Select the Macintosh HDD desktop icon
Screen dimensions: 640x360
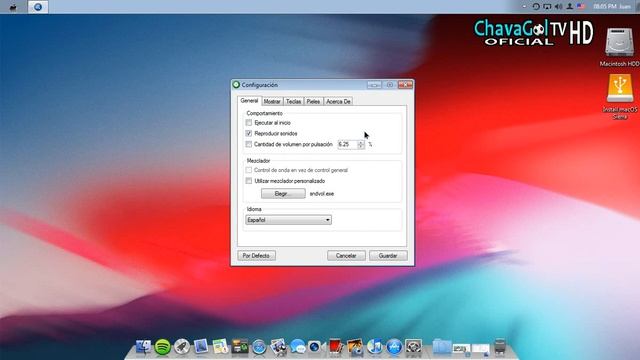pos(619,47)
